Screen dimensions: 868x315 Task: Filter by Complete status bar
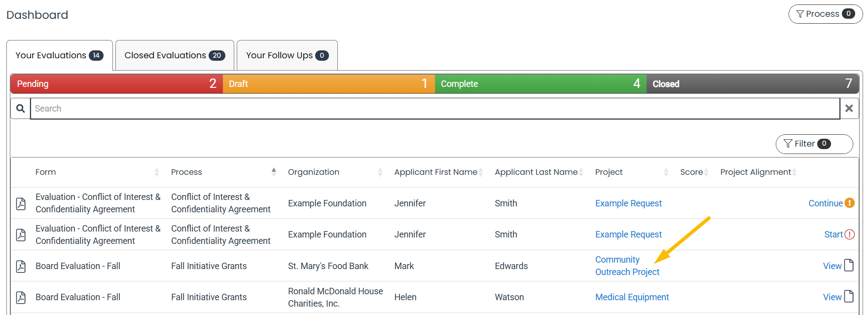(x=541, y=84)
